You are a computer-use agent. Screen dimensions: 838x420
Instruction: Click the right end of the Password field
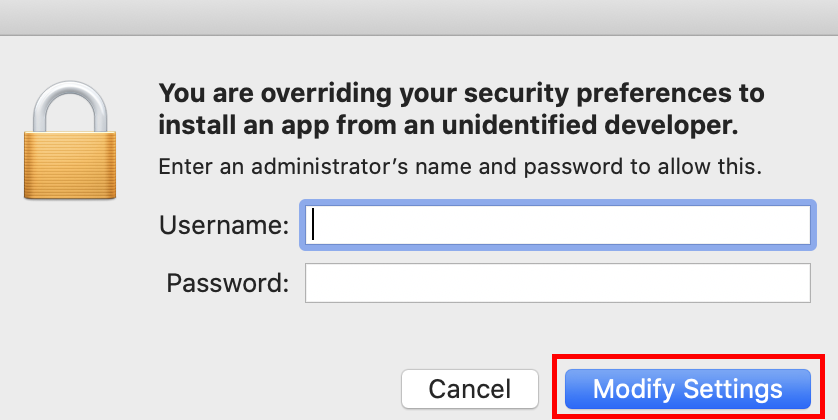pyautogui.click(x=799, y=283)
